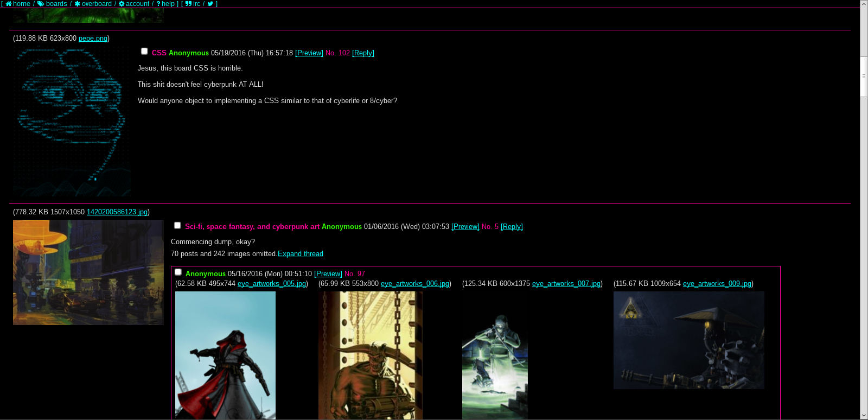The height and width of the screenshot is (420, 868).
Task: Tick the checkbox for post No. 5
Action: point(177,225)
